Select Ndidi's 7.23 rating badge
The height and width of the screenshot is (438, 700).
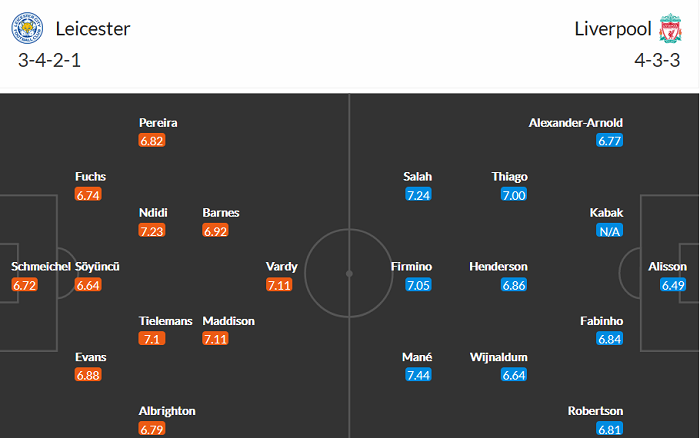pos(153,231)
